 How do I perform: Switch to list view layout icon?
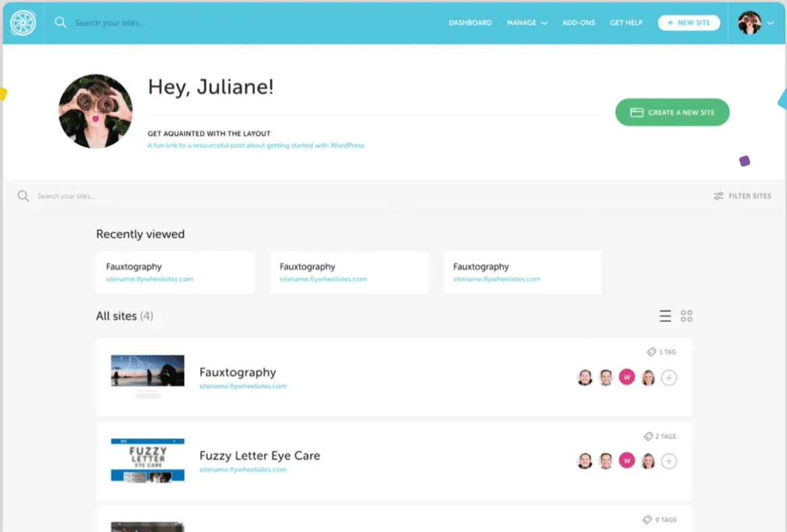coord(665,316)
